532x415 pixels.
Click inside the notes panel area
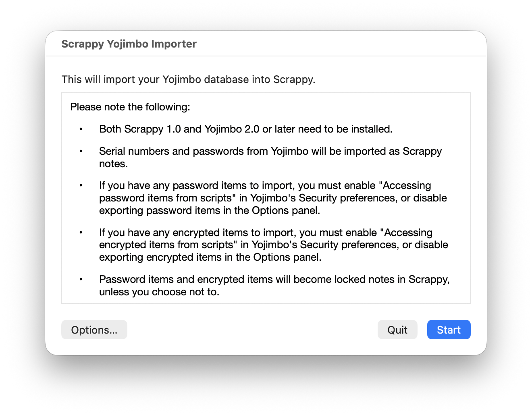(x=266, y=197)
